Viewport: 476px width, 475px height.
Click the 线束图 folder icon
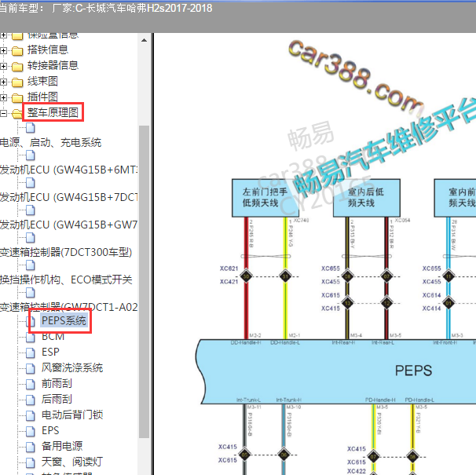(17, 82)
